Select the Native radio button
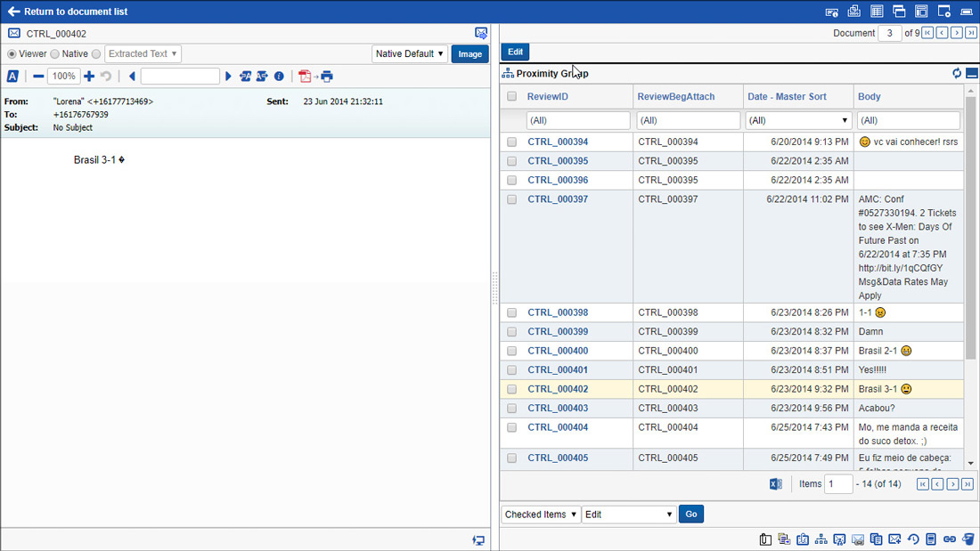The height and width of the screenshot is (551, 980). [x=55, y=54]
